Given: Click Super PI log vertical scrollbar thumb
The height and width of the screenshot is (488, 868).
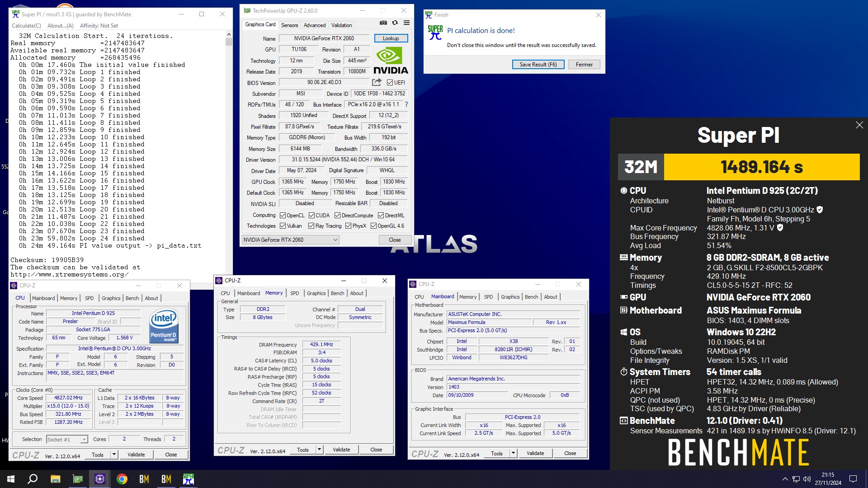Looking at the screenshot, I should tap(229, 42).
